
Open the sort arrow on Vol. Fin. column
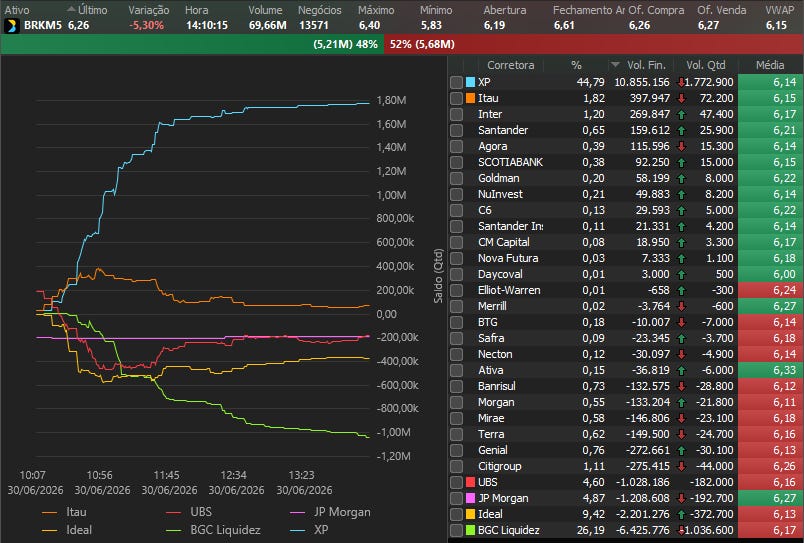click(615, 65)
